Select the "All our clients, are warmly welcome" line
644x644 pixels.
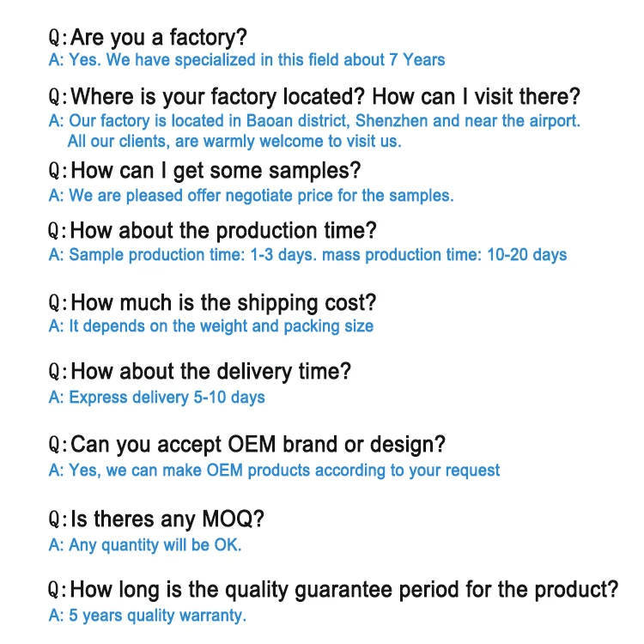(234, 141)
